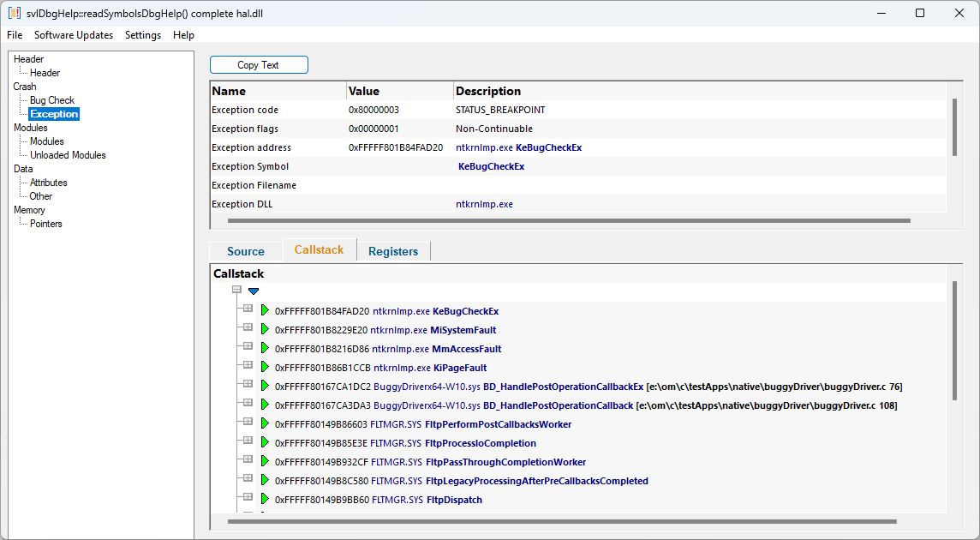Collapse the callstack root node
This screenshot has width=980, height=540.
click(x=236, y=289)
